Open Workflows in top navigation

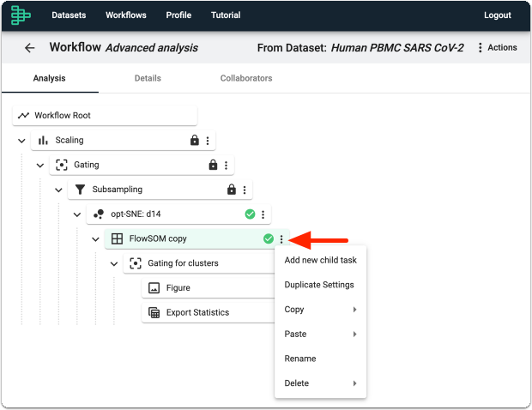point(126,15)
